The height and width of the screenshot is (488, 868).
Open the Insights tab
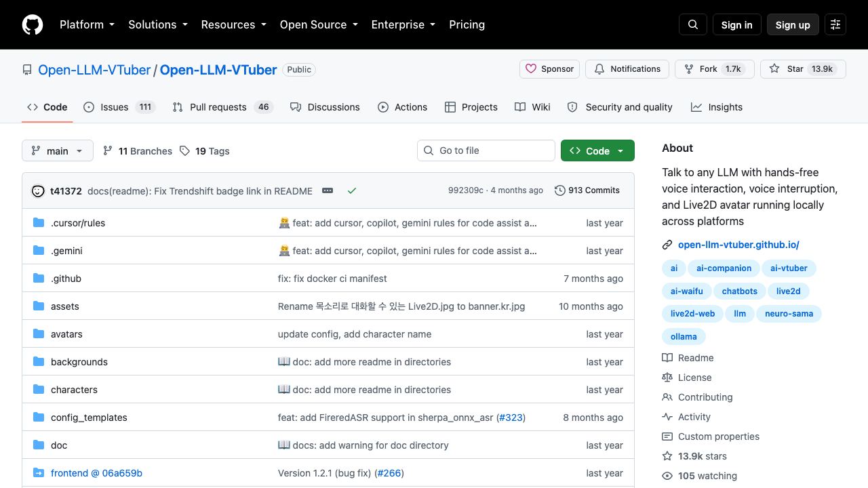717,107
